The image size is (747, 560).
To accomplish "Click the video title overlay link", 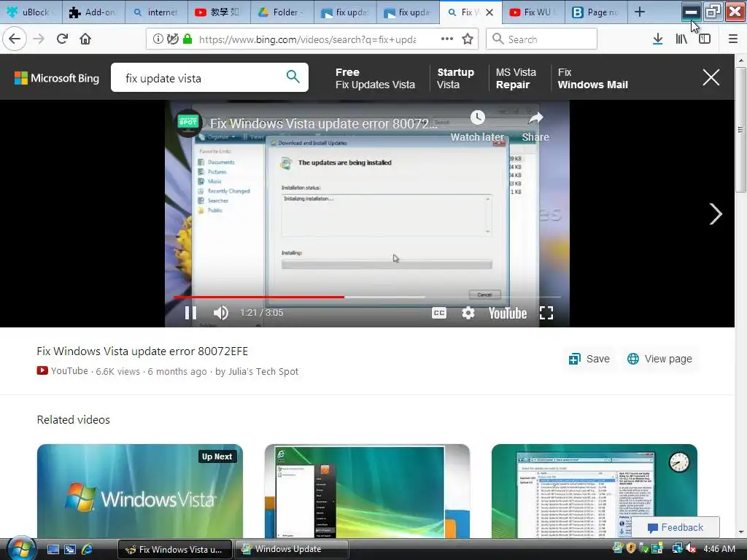I will click(323, 124).
